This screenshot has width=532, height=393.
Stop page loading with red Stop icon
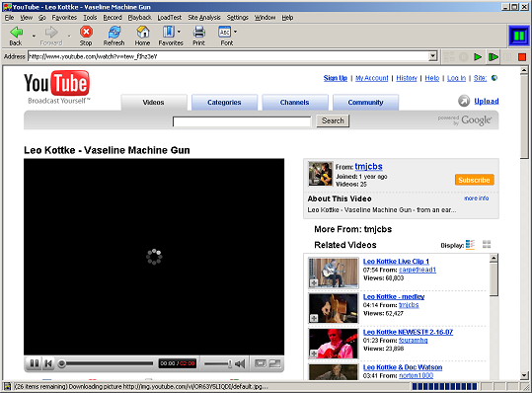coord(86,32)
